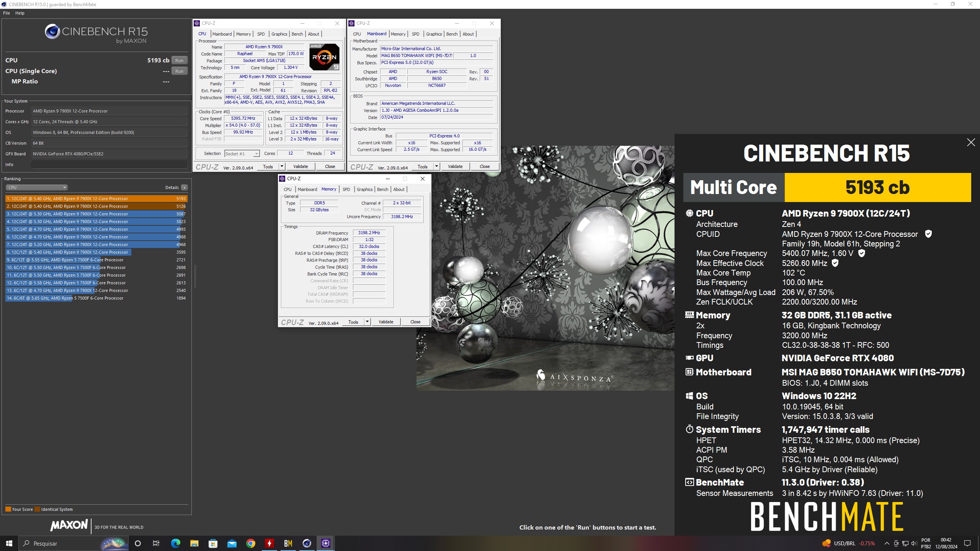Open Microsoft Store from taskbar
Image resolution: width=980 pixels, height=551 pixels.
[x=213, y=543]
